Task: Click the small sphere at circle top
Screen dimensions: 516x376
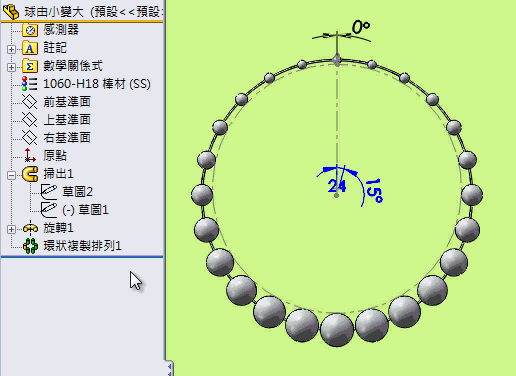Action: click(337, 60)
